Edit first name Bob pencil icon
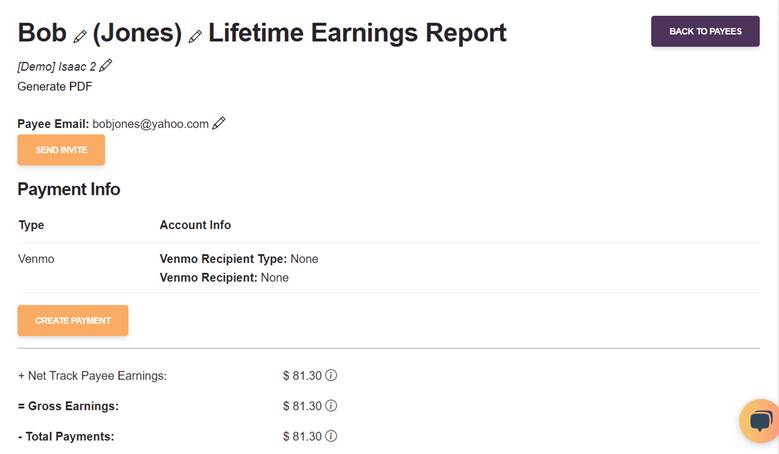This screenshot has height=454, width=779. tap(80, 36)
